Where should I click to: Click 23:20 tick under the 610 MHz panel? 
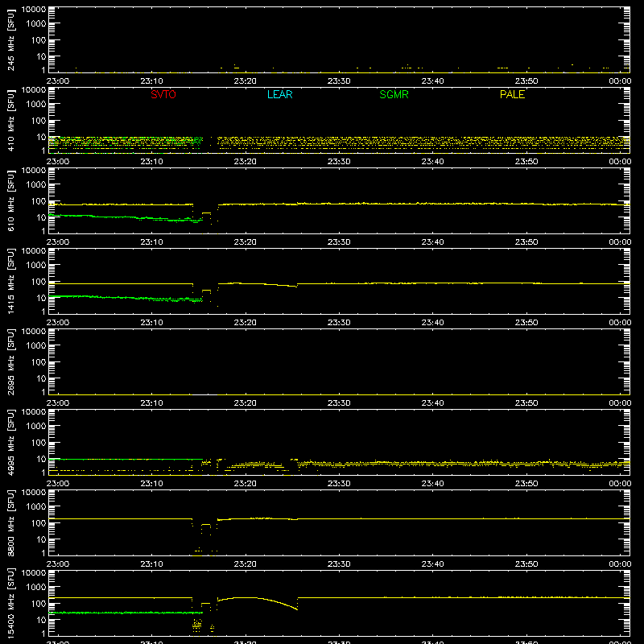click(x=246, y=242)
